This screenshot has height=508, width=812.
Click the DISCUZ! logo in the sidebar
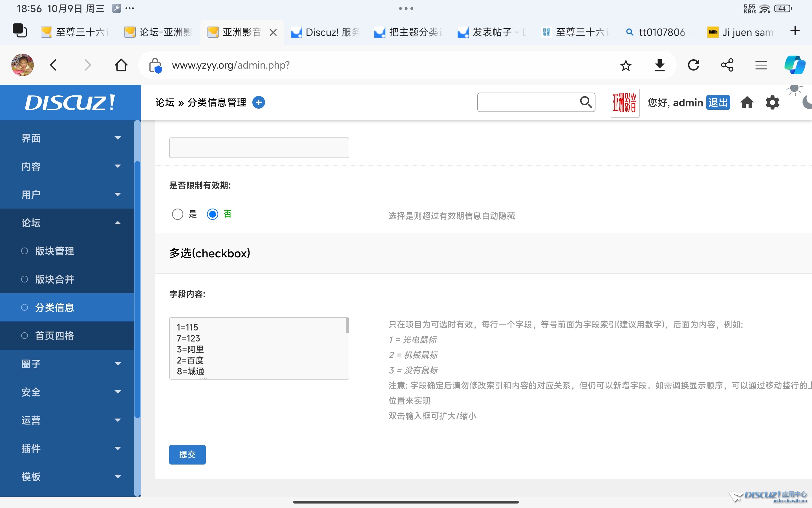coord(70,102)
